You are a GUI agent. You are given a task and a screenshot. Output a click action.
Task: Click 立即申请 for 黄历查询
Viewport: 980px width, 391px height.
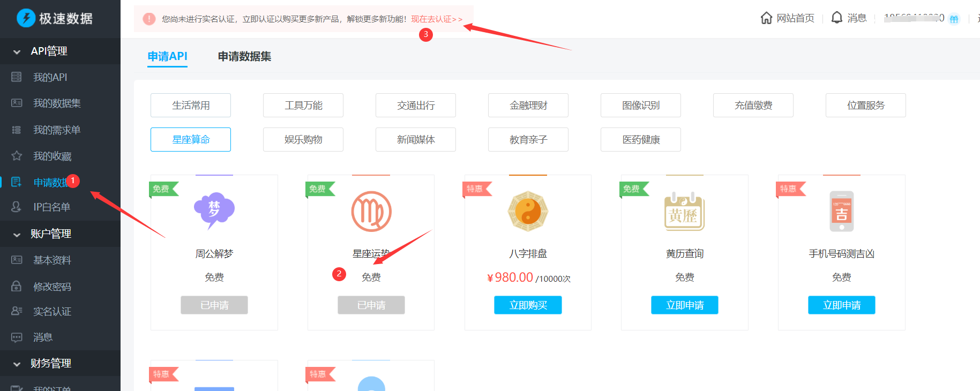pos(685,305)
